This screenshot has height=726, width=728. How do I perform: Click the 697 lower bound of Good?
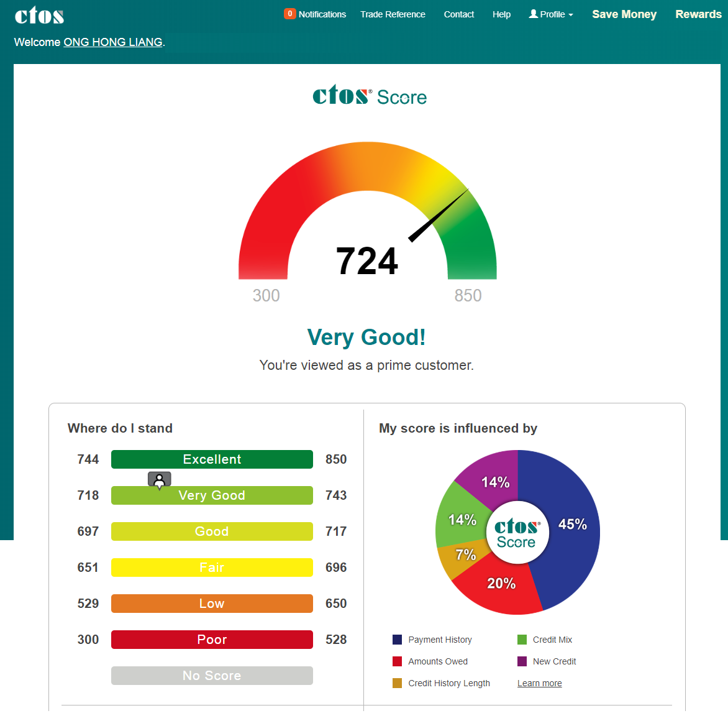[88, 531]
